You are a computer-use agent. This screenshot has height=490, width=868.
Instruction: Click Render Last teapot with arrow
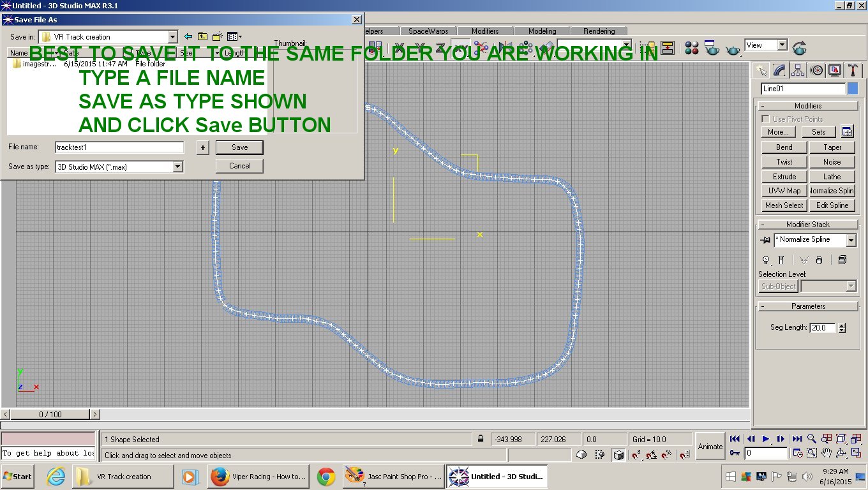click(800, 48)
